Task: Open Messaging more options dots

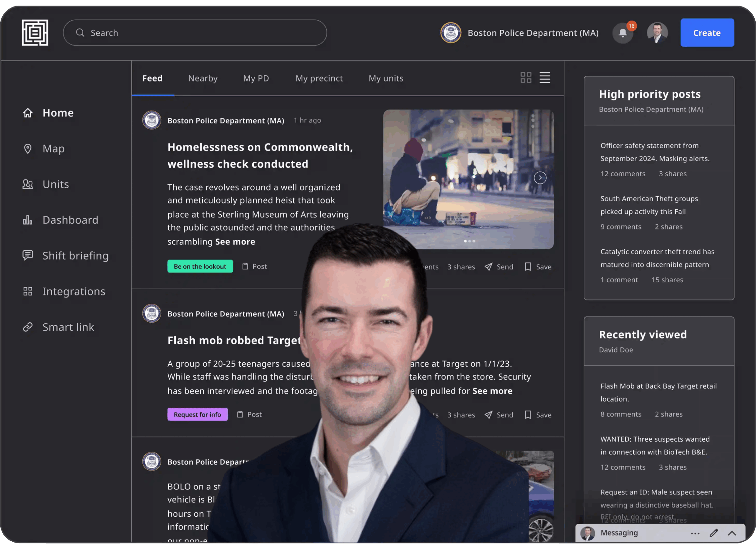Action: [695, 534]
